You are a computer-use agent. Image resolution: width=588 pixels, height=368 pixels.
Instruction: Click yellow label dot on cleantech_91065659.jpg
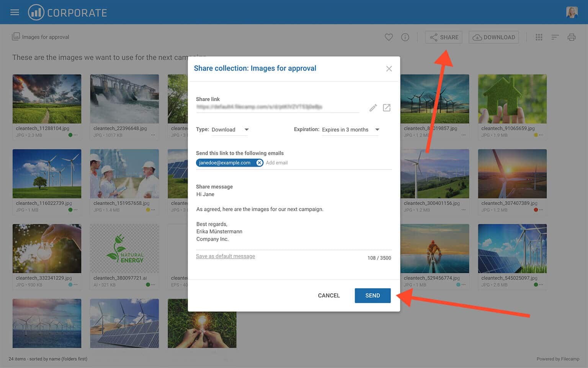[x=536, y=135]
